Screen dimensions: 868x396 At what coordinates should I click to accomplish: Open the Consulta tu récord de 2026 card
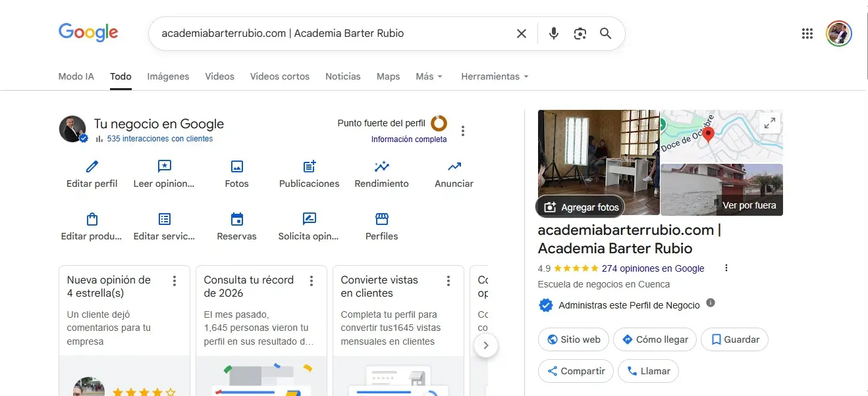tap(261, 331)
